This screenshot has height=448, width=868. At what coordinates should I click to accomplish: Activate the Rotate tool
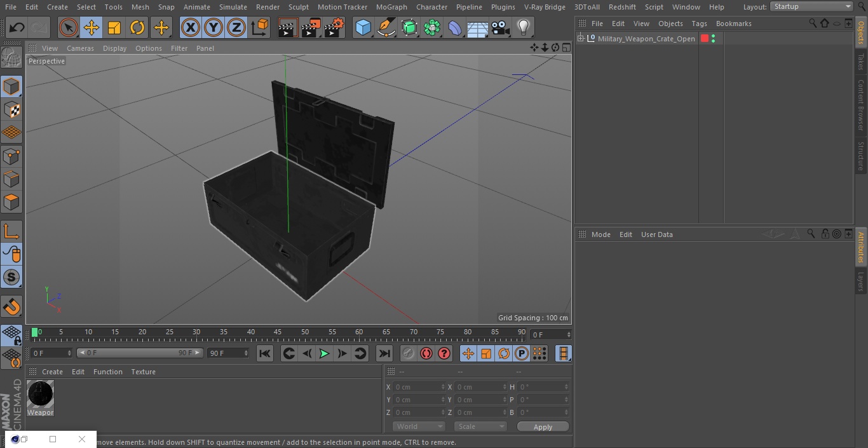(137, 28)
